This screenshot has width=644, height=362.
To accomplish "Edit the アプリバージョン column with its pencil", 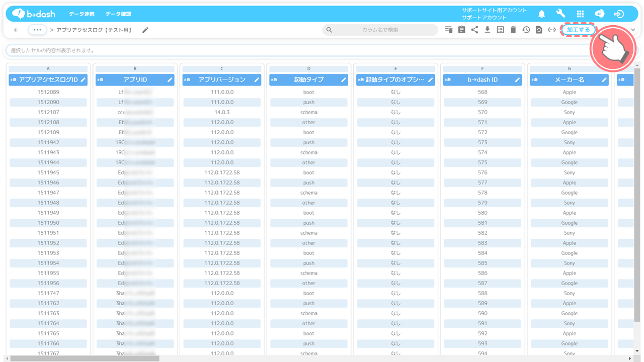I will pos(257,80).
